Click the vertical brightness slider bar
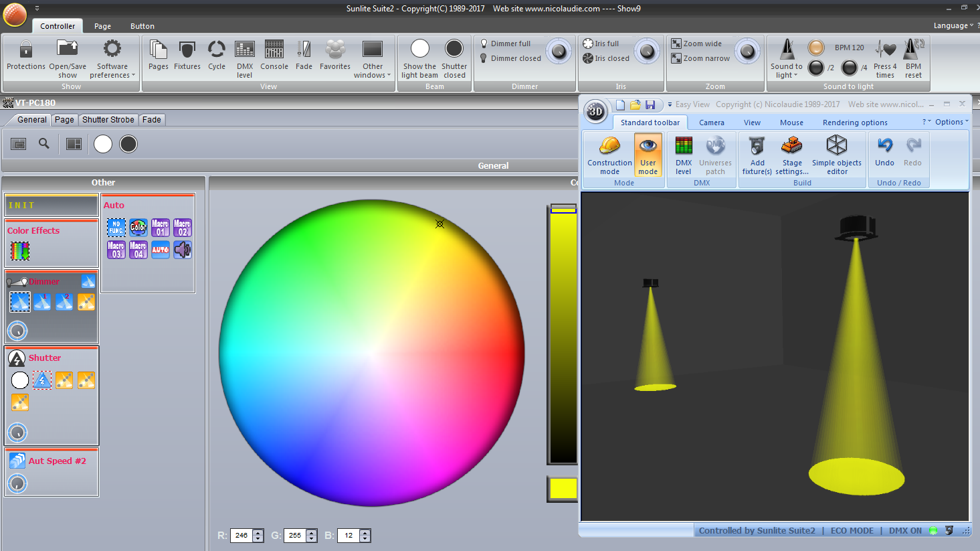This screenshot has height=551, width=980. 563,334
